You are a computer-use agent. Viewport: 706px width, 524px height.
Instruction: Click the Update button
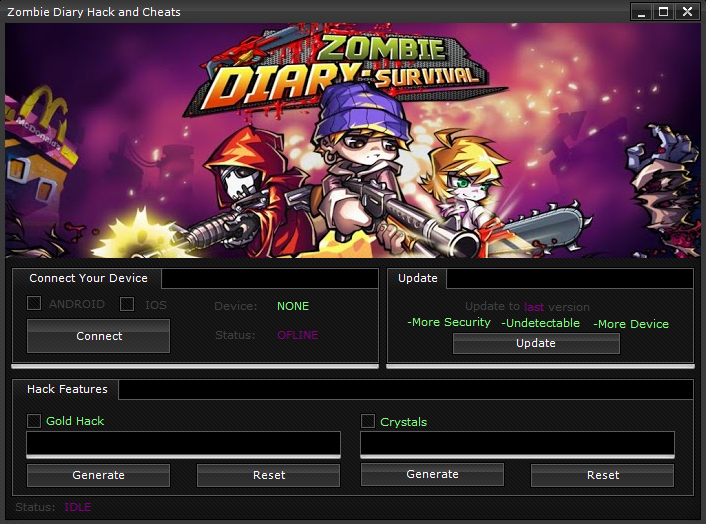[536, 343]
